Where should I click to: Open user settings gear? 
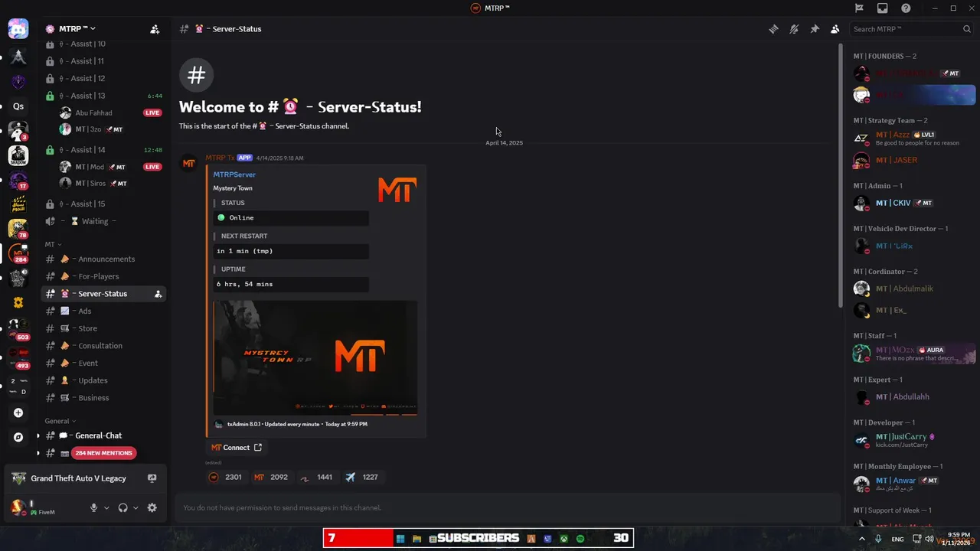[x=152, y=507]
